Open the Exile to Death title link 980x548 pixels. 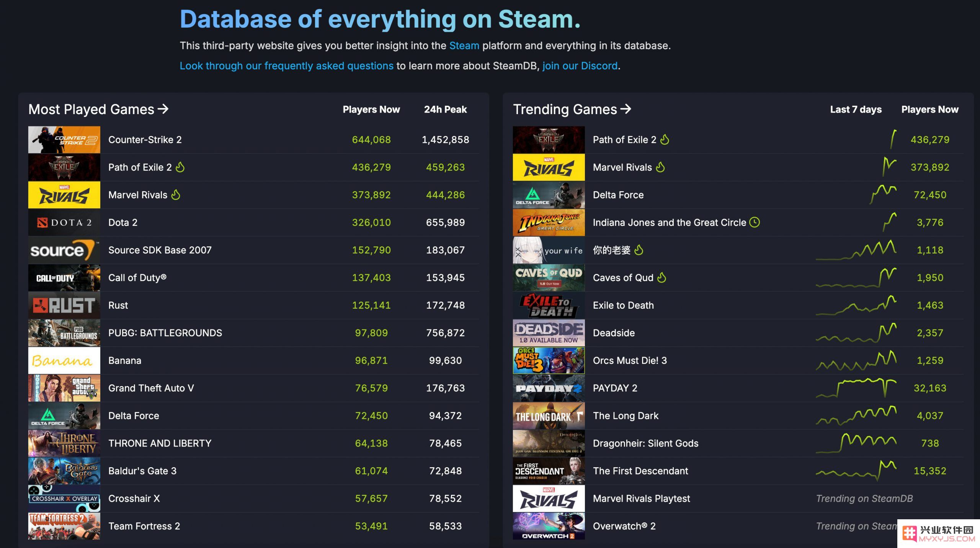point(623,305)
